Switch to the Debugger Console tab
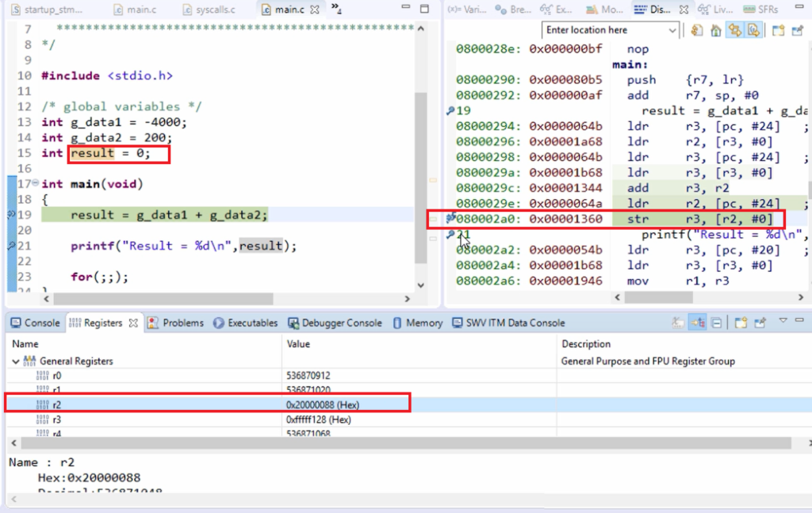Image resolution: width=812 pixels, height=513 pixels. (x=335, y=323)
